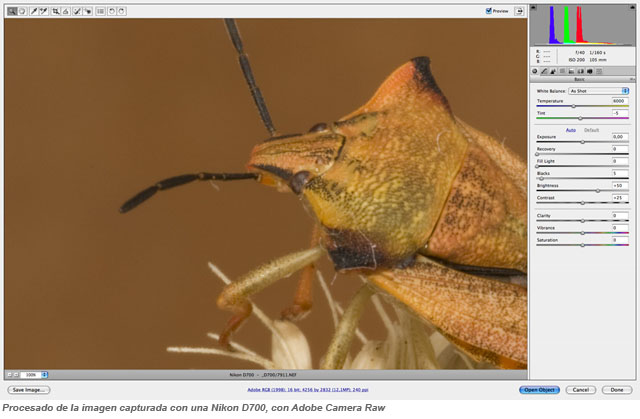
Task: Toggle the Preview checkbox
Action: pos(489,11)
